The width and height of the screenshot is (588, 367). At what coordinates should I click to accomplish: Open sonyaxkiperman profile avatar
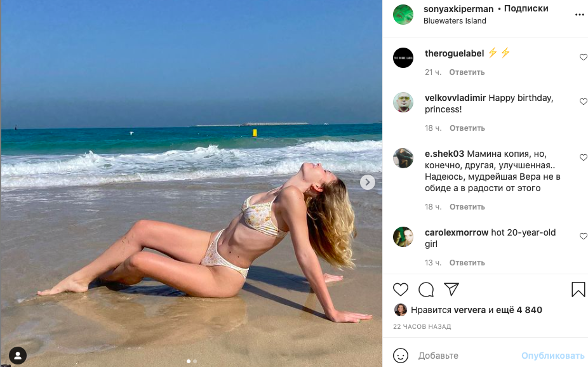coord(403,15)
